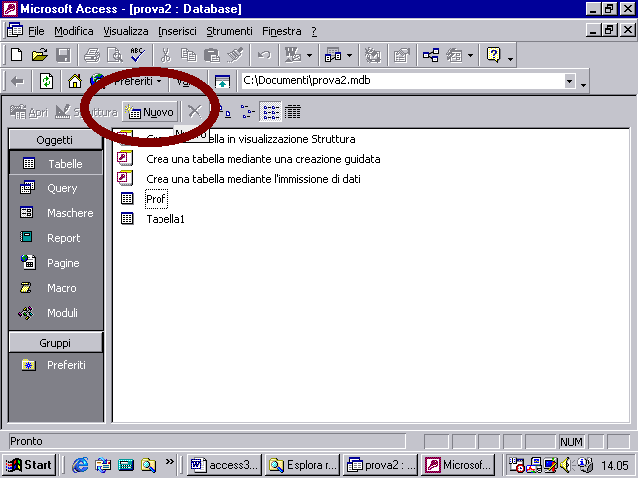This screenshot has width=638, height=478.
Task: Switch to List view
Action: pyautogui.click(x=271, y=111)
